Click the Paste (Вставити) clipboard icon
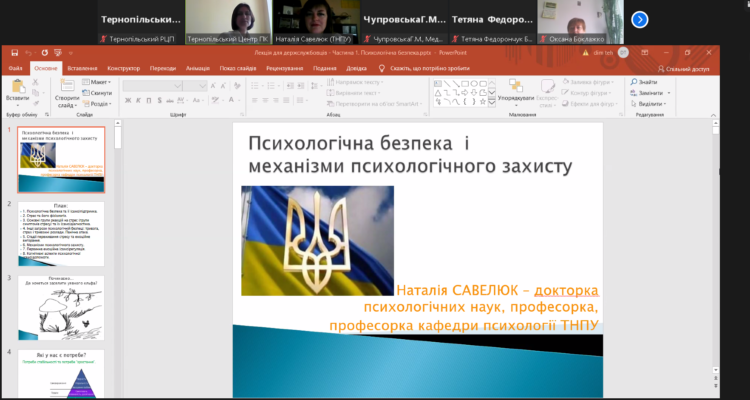750x400 pixels. pyautogui.click(x=18, y=87)
